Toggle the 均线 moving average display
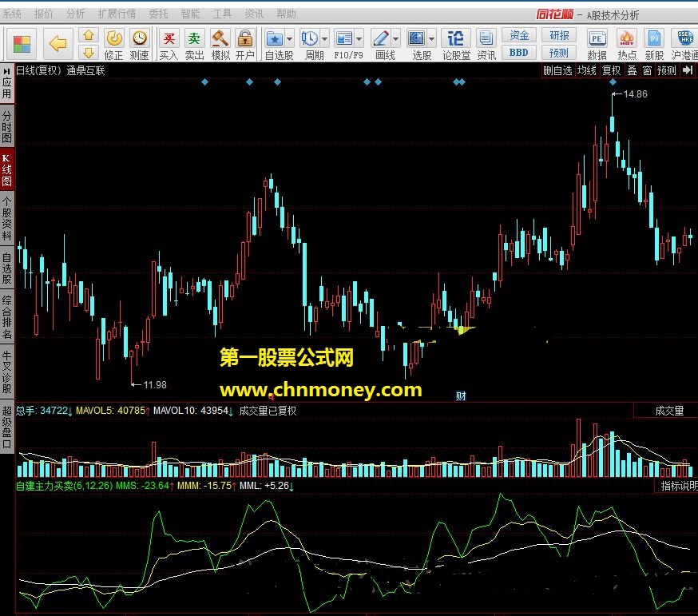The width and height of the screenshot is (698, 616). (x=587, y=70)
